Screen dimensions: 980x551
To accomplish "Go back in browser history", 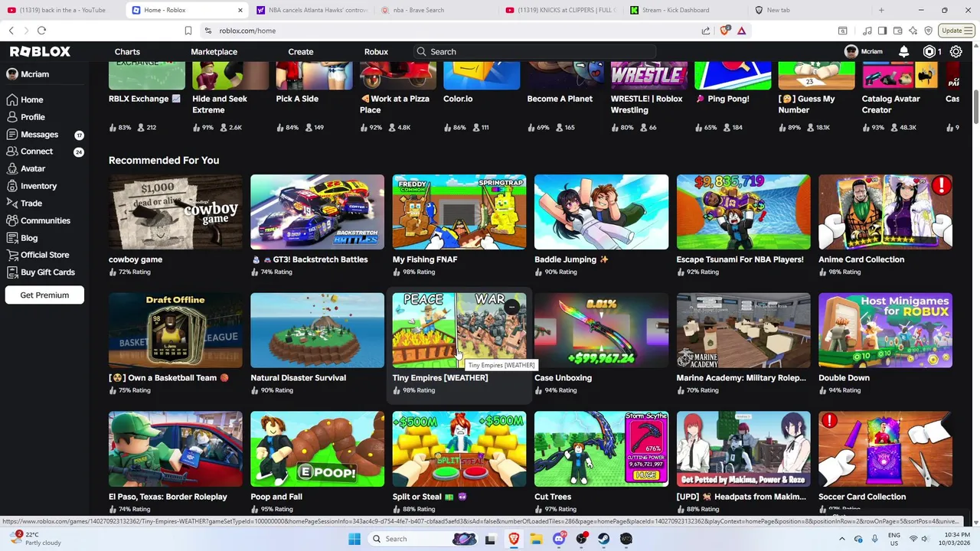I will [x=11, y=31].
